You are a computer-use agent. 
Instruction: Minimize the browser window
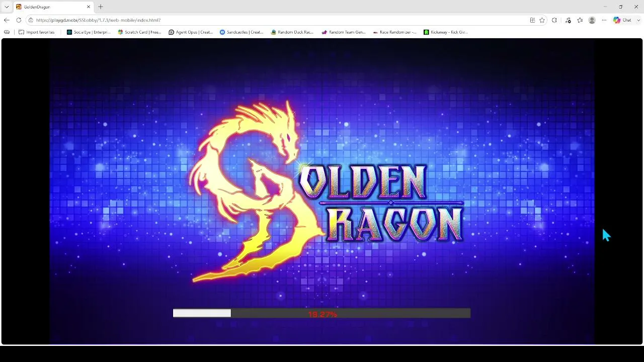pyautogui.click(x=605, y=7)
